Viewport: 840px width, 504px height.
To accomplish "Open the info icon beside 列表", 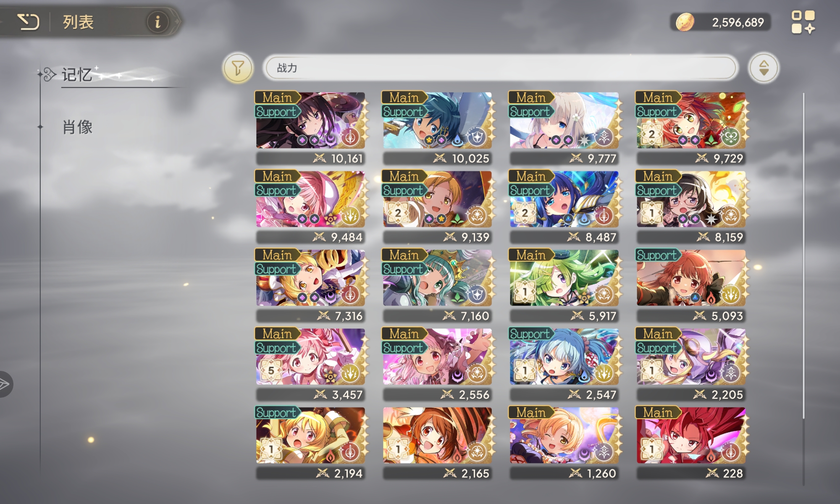I will tap(157, 22).
